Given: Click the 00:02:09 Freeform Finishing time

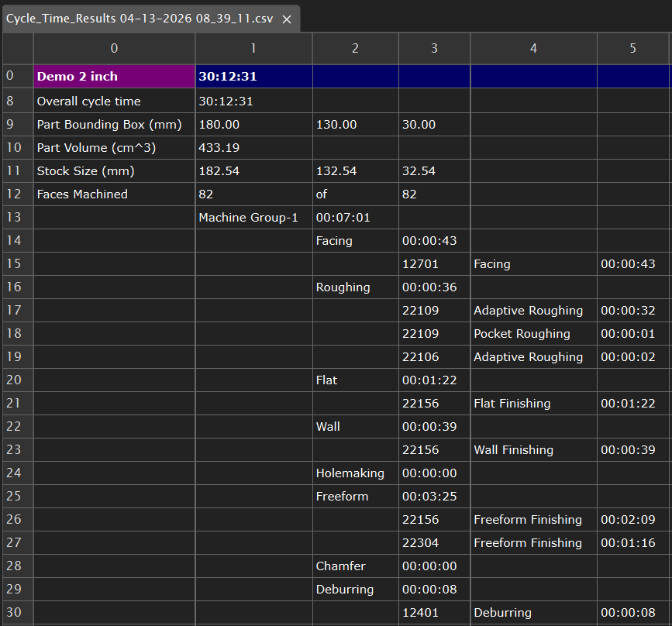Looking at the screenshot, I should (632, 519).
